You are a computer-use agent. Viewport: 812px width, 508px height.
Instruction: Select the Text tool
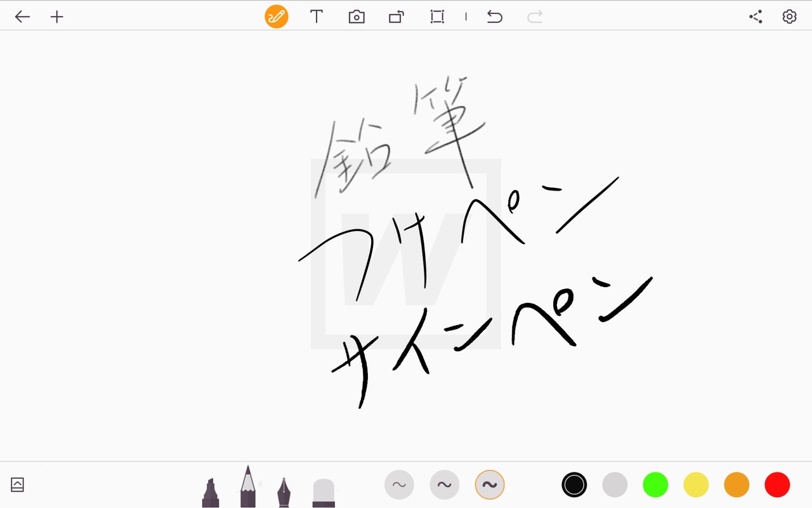tap(317, 17)
